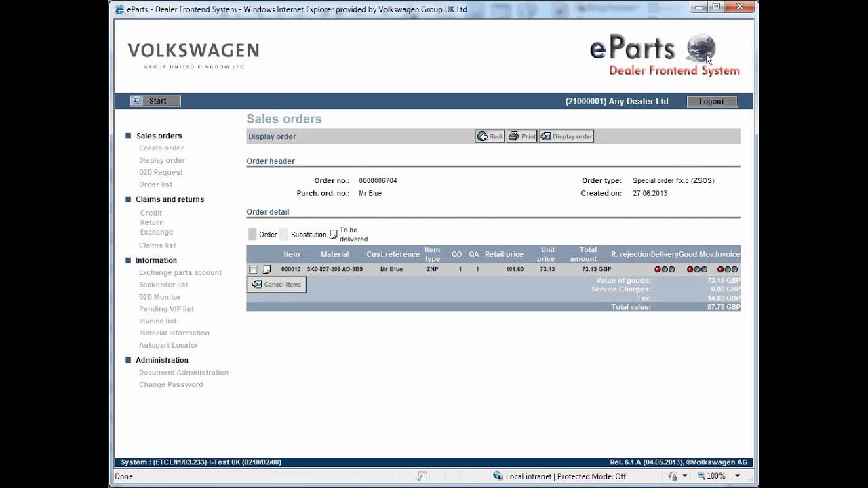Click material 5K0-857-508-AD-9B9
Image resolution: width=868 pixels, height=488 pixels.
(x=334, y=270)
